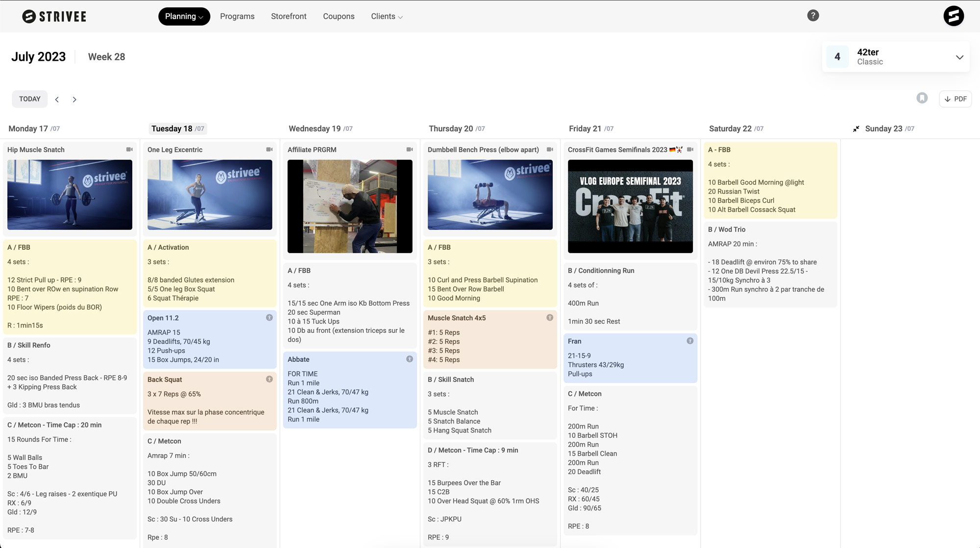The image size is (980, 548).
Task: Click the bookmark icon beside PDF
Action: coord(922,98)
